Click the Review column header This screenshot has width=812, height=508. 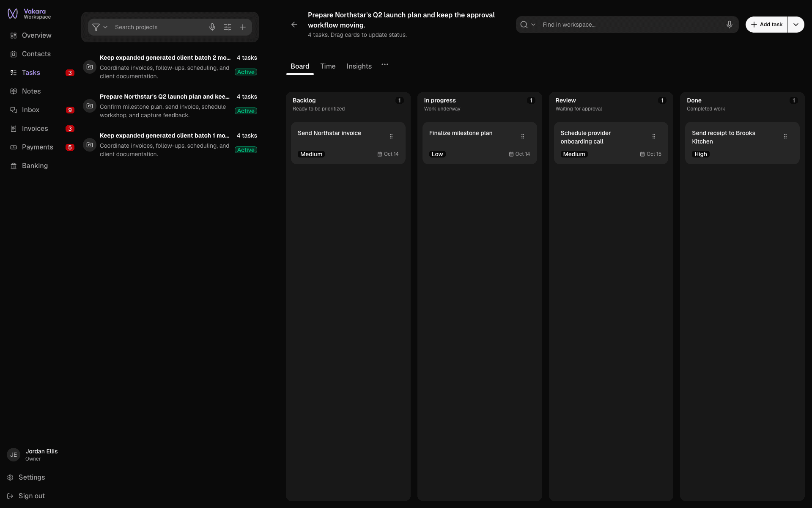pos(611,105)
